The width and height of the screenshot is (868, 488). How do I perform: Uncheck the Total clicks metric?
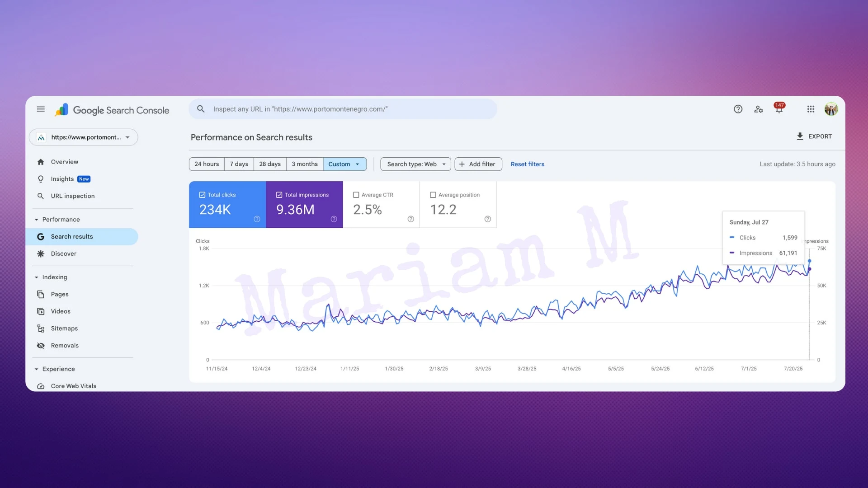(203, 194)
